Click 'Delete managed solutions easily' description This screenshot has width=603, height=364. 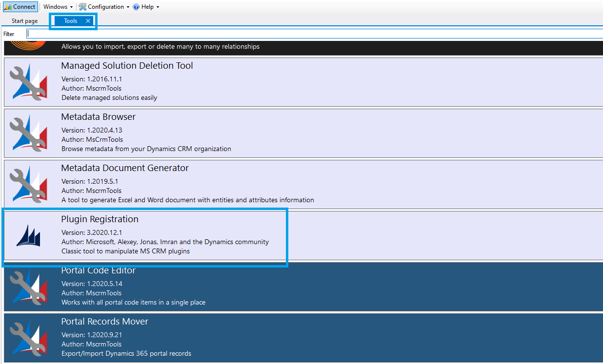pos(109,97)
